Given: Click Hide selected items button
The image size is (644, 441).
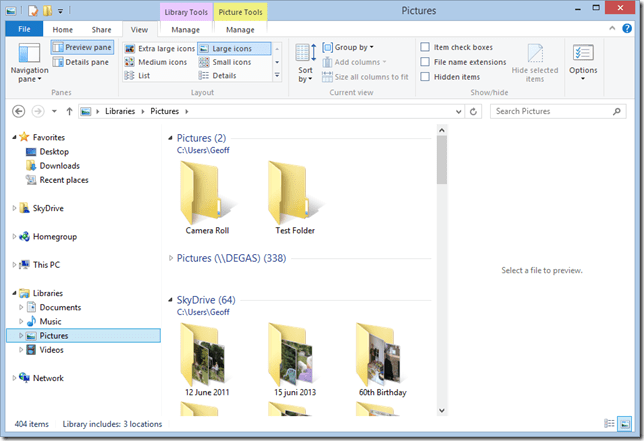Looking at the screenshot, I should tap(535, 63).
